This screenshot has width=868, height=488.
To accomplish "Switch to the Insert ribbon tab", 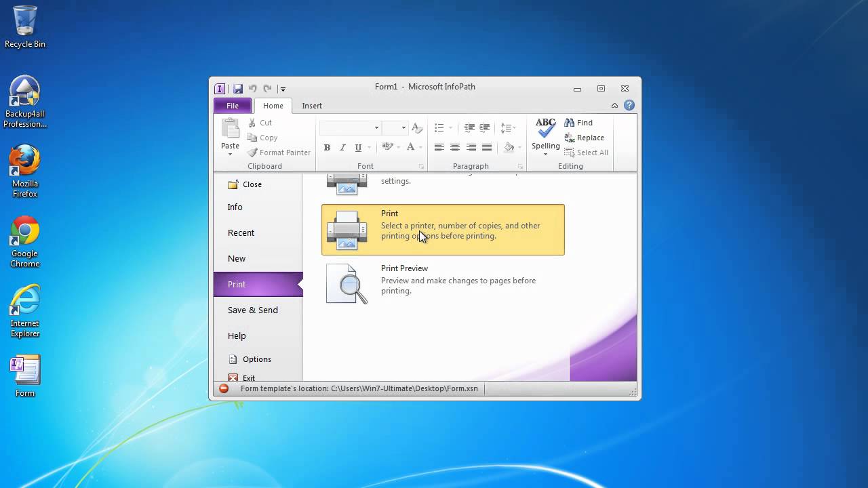I will (x=312, y=106).
